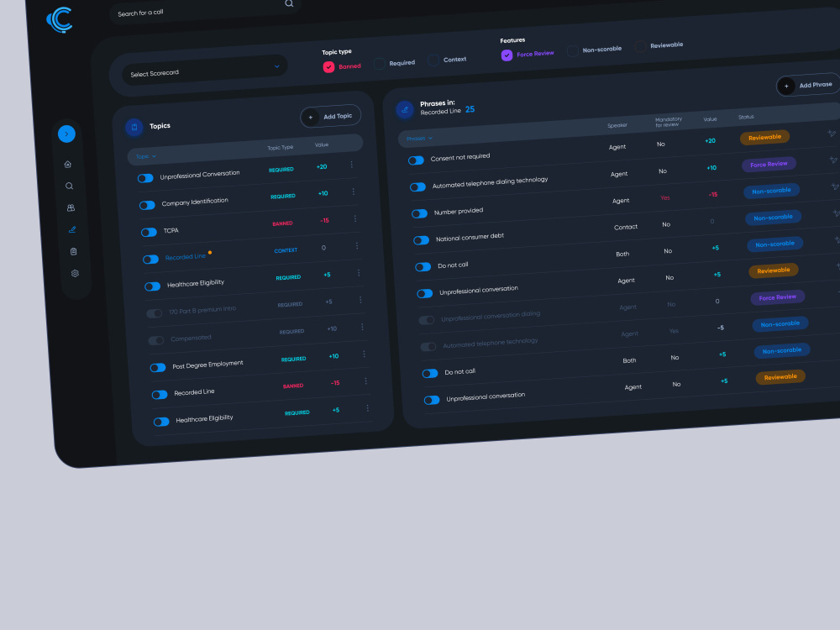
Task: Open more options for Healthcare Eligibility +5 first row
Action: point(359,273)
